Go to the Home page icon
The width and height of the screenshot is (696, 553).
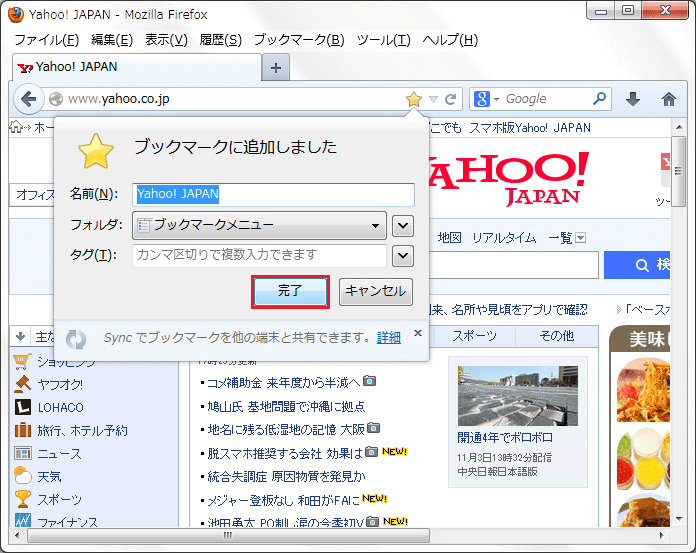(669, 99)
